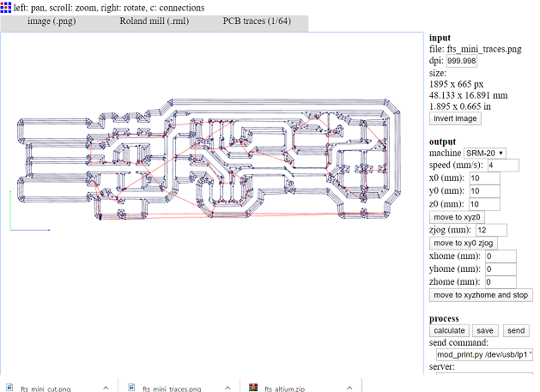Click the fts_altium.zip archive icon

click(253, 388)
